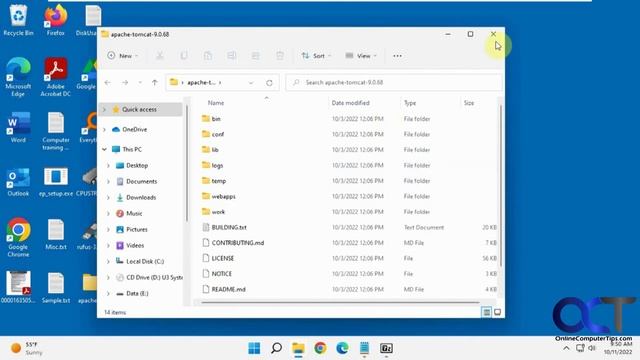Screen dimensions: 640x360
Task: Open the See more (three dots) menu
Action: [397, 56]
